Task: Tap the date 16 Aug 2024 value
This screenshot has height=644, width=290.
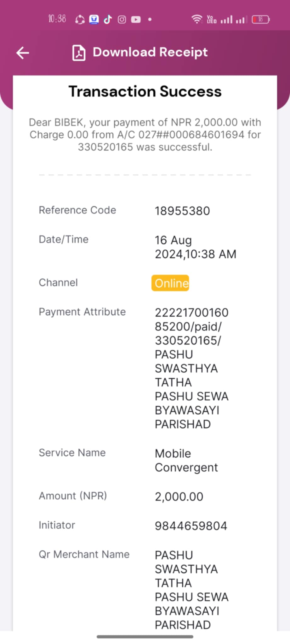Action: [195, 247]
